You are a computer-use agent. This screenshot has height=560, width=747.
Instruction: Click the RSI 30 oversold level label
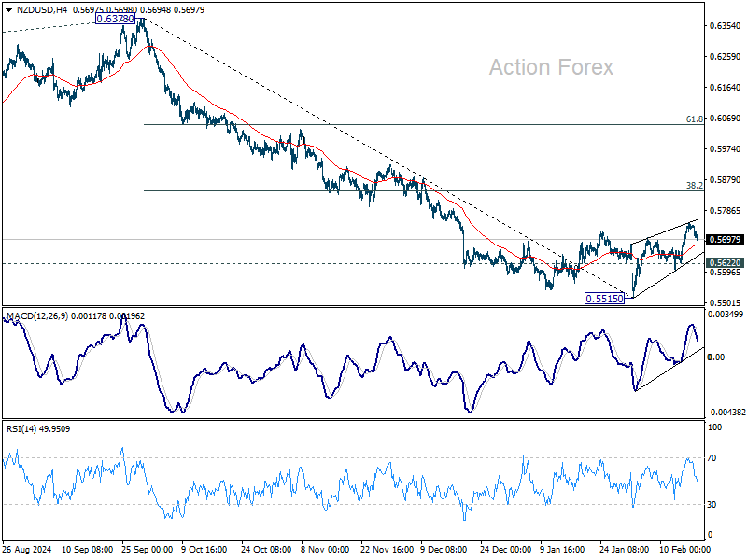712,505
